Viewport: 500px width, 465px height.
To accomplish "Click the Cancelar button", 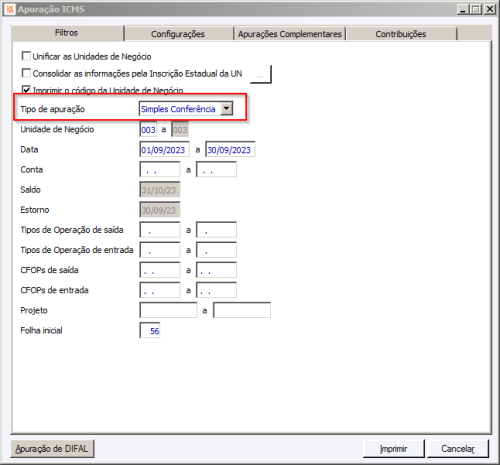I will (458, 449).
